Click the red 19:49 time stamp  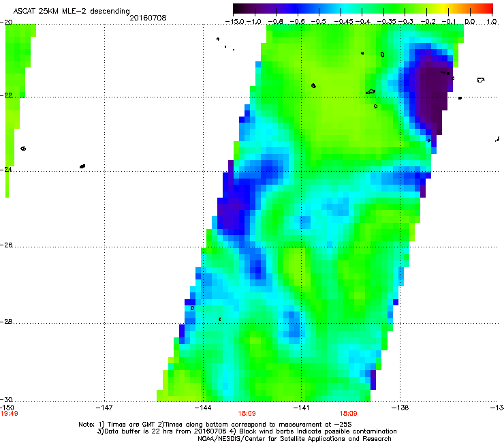point(9,414)
